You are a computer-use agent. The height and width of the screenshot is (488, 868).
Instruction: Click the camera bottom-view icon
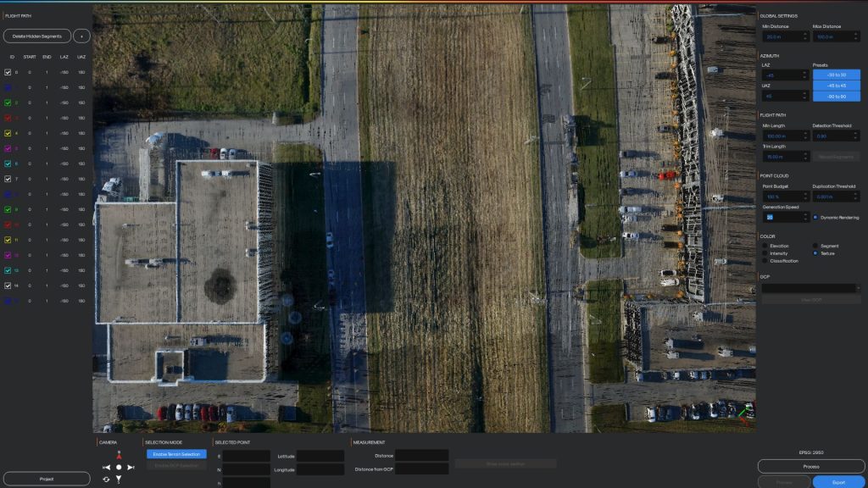[119, 480]
